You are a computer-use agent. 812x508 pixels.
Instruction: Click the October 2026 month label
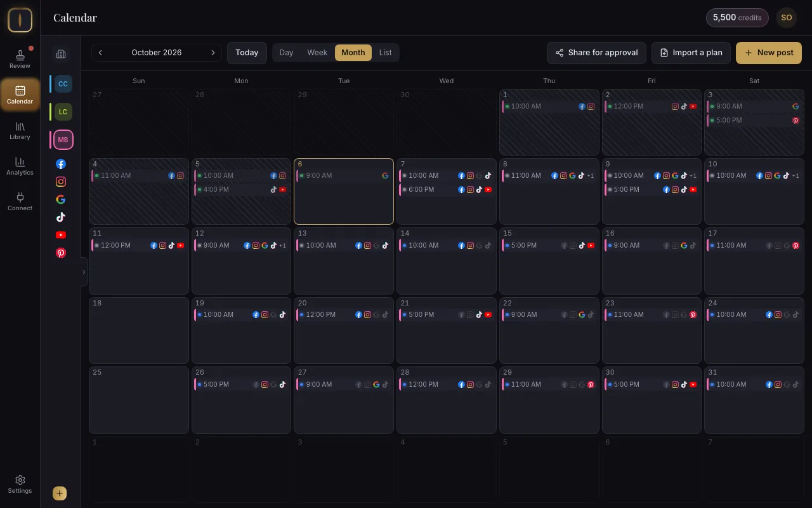point(157,53)
